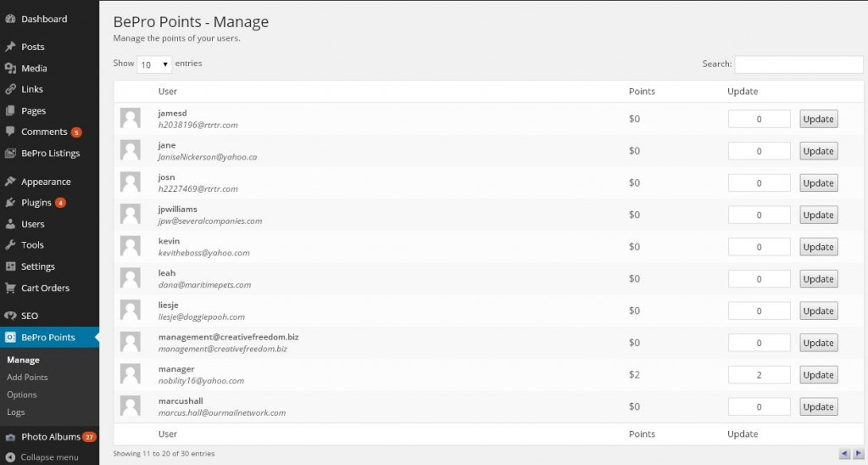This screenshot has width=868, height=465.
Task: Open Media via its sidebar icon
Action: 10,68
